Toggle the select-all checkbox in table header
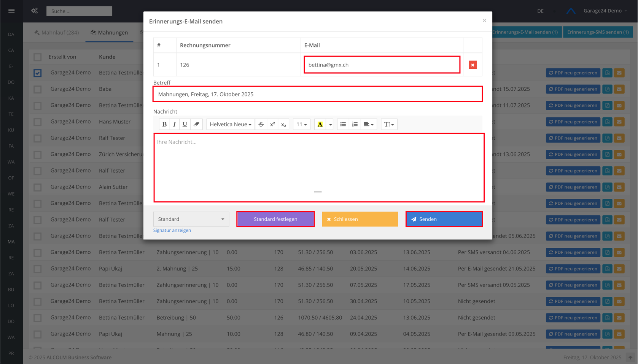638x364 pixels. click(x=37, y=57)
